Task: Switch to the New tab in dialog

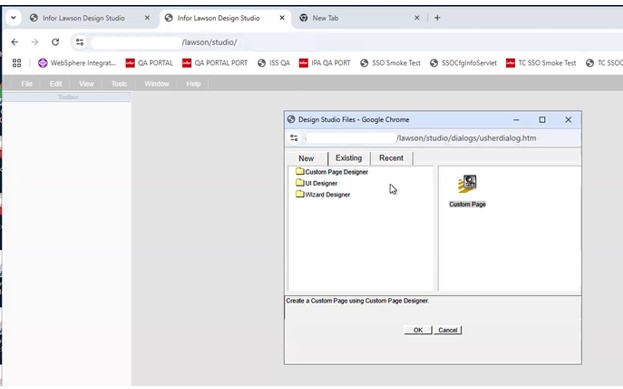Action: tap(306, 158)
